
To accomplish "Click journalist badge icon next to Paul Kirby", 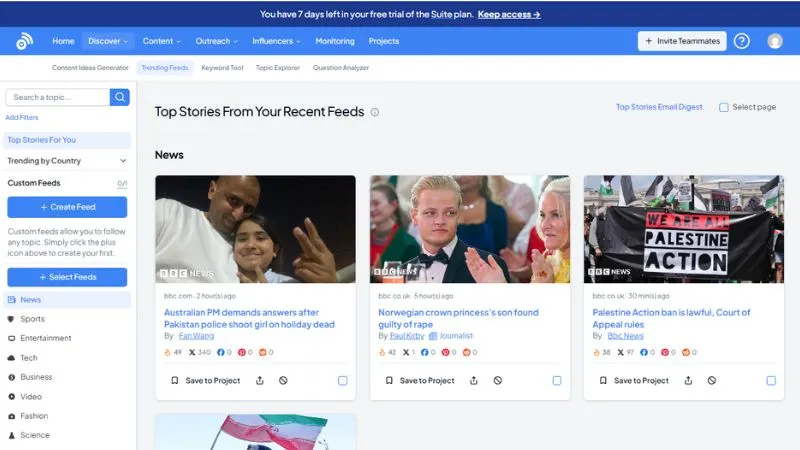I will point(433,336).
